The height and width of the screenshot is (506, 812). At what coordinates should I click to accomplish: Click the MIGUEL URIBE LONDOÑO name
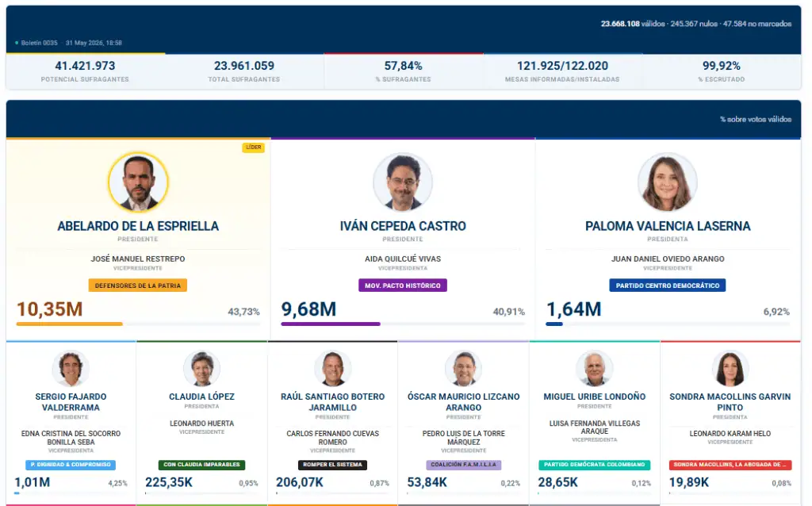point(595,397)
